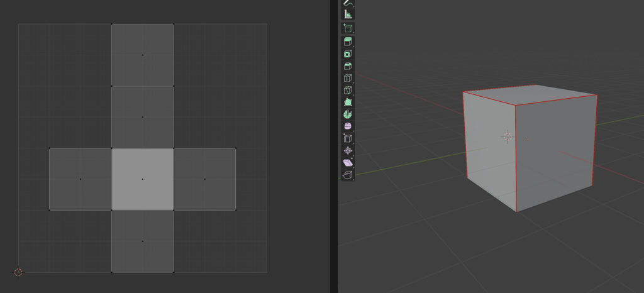644x293 pixels.
Task: Click the cube's orange origin point
Action: pyautogui.click(x=528, y=139)
